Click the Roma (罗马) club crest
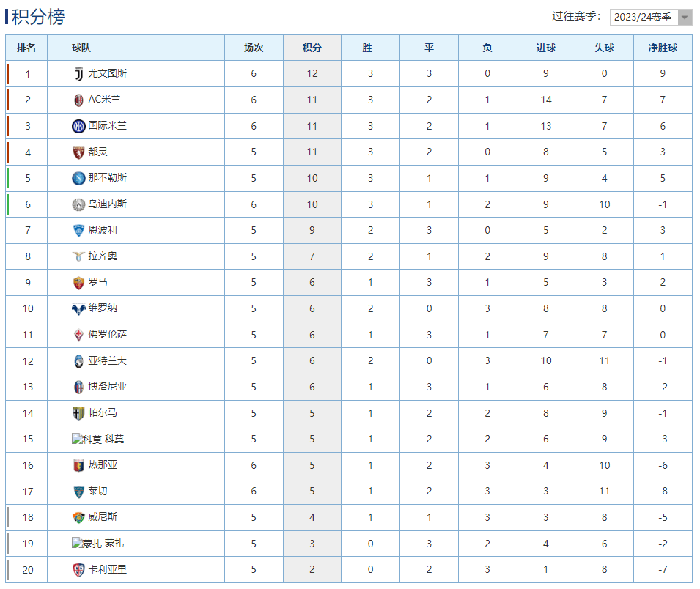 point(78,283)
